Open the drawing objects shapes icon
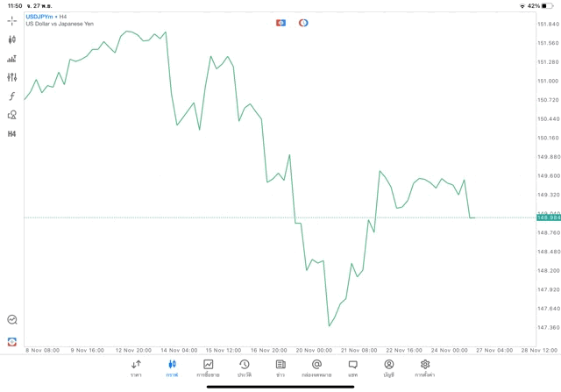 click(x=11, y=115)
